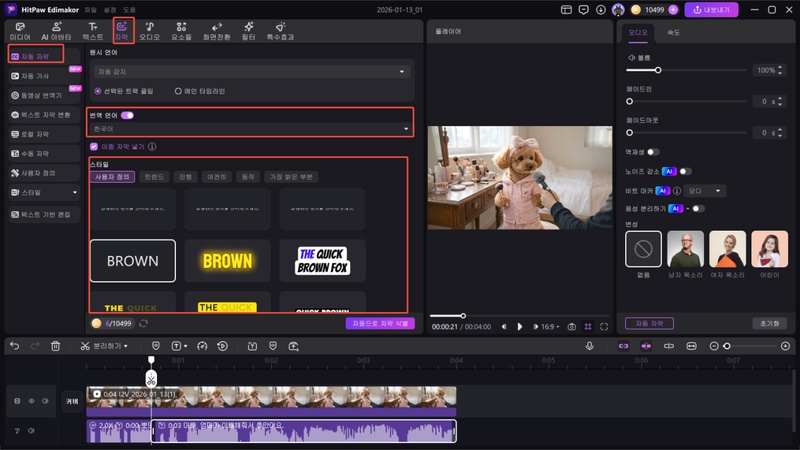Open the user profile avatar
Viewport: 800px width, 450px height.
[618, 10]
